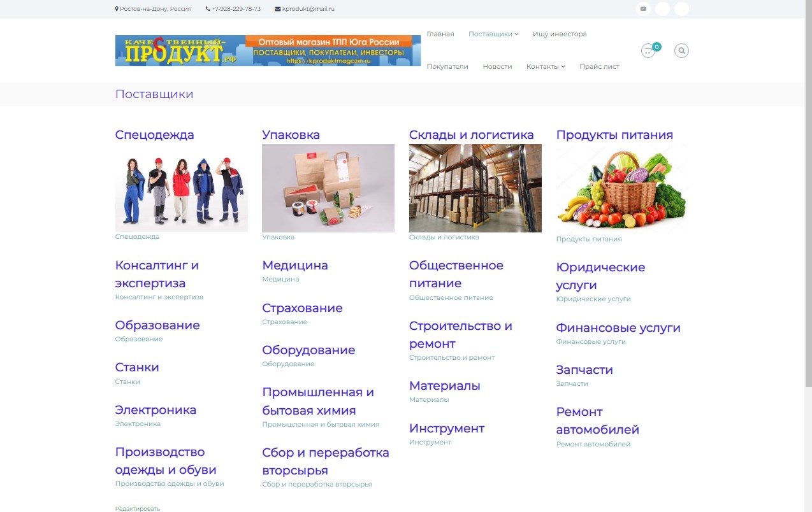
Task: Click the phone icon beside +7-928-229-78-73
Action: pos(208,9)
